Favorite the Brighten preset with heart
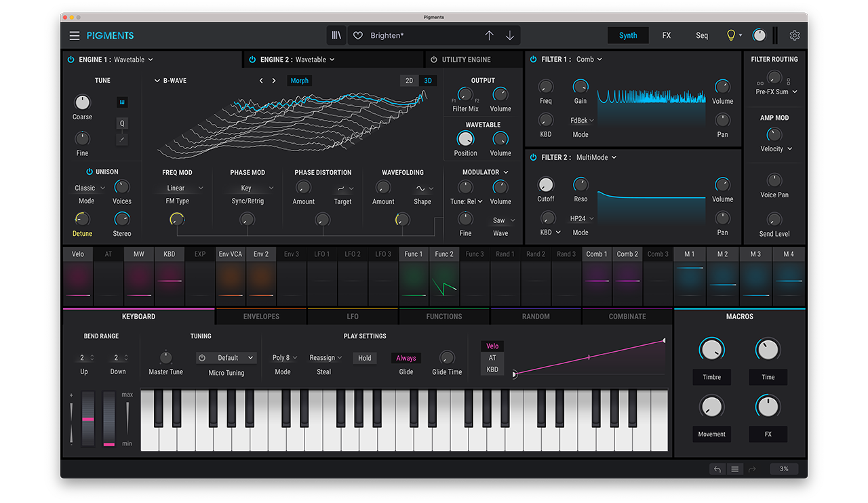This screenshot has width=868, height=503. [358, 35]
